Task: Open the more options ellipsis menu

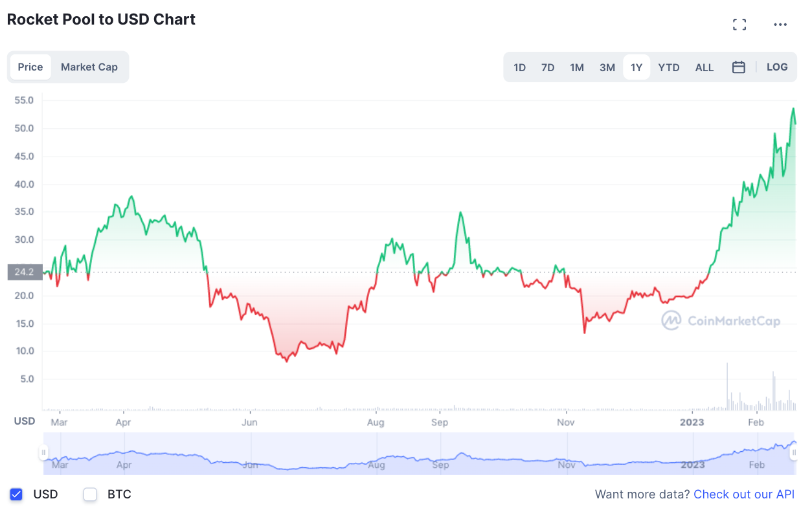Action: click(780, 24)
